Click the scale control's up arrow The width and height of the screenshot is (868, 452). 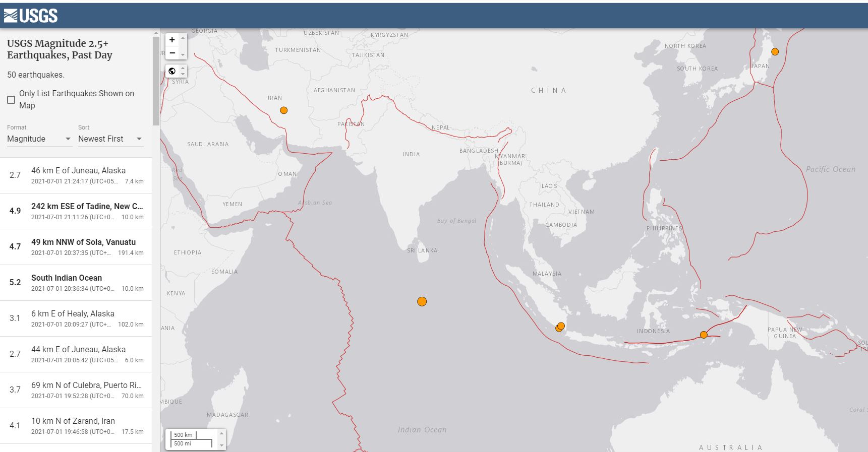[x=221, y=434]
